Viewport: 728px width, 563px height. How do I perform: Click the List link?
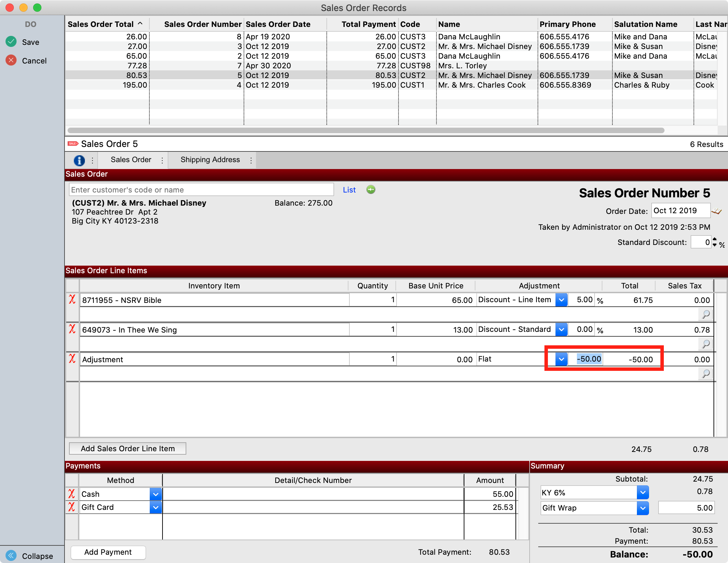(349, 190)
